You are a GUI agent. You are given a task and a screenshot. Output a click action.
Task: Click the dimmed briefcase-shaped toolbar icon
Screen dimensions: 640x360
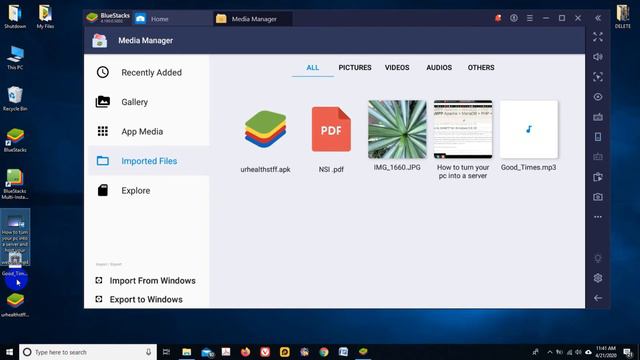(x=598, y=157)
